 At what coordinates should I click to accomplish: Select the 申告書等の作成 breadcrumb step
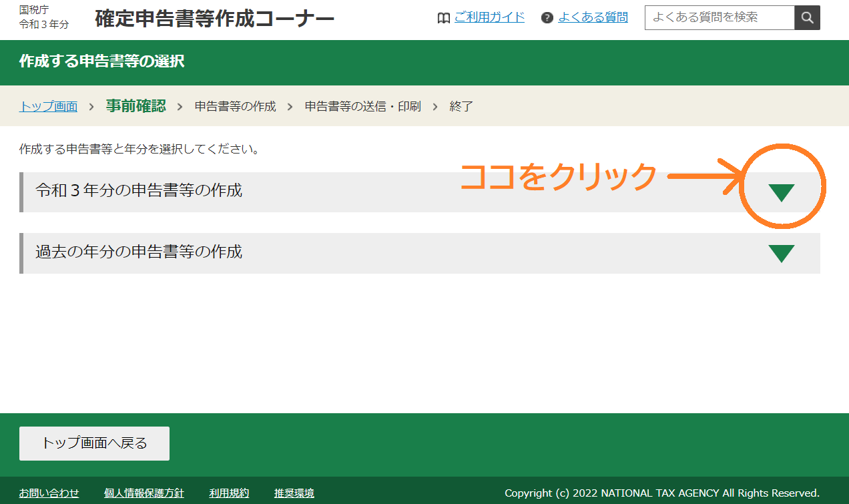235,107
